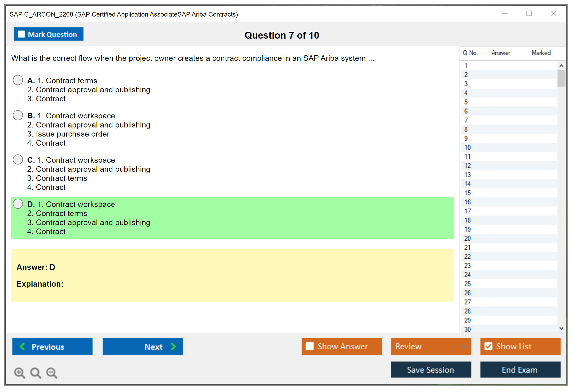
Task: Jump to question 22 in list
Action: click(467, 257)
